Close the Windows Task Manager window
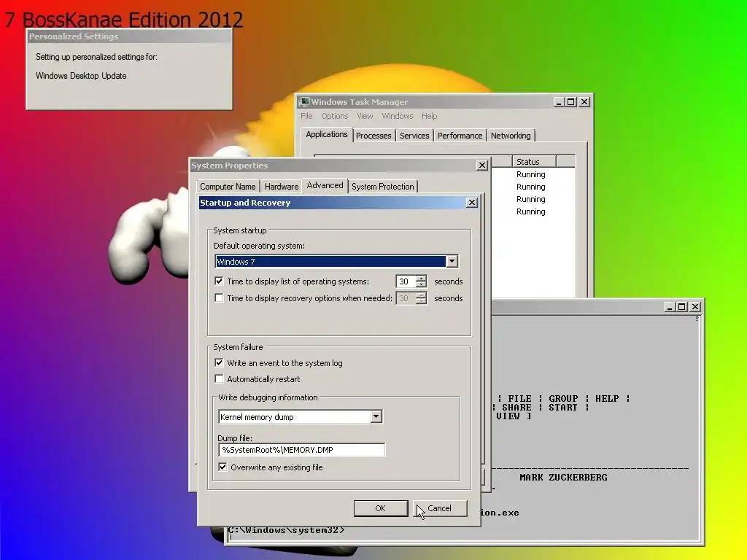Viewport: 747px width, 560px height. (x=584, y=102)
